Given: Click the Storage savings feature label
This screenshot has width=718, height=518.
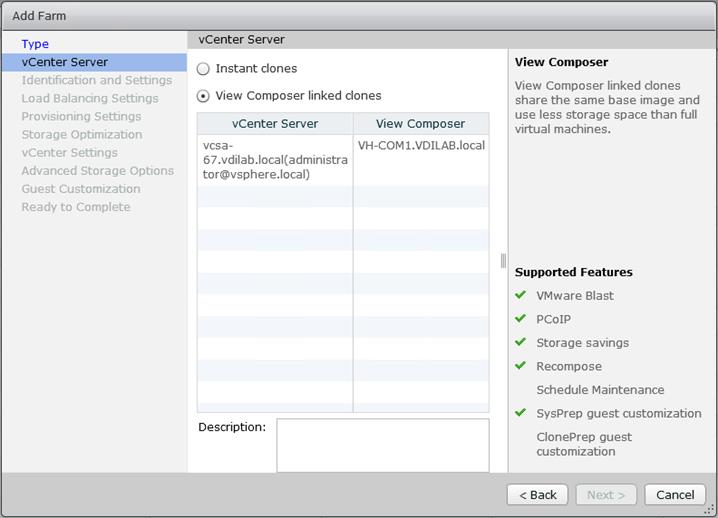Looking at the screenshot, I should point(582,343).
